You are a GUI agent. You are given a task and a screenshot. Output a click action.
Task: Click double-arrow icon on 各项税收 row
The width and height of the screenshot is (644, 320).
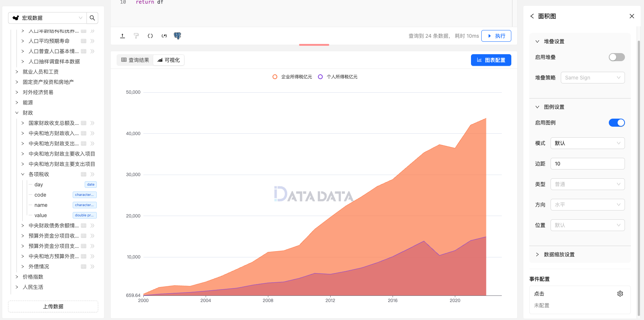(x=92, y=174)
